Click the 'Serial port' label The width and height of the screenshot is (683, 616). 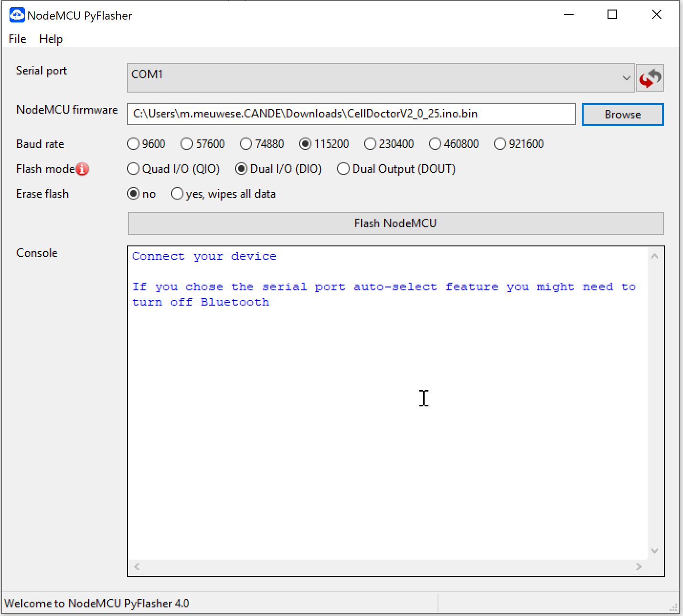(x=42, y=71)
